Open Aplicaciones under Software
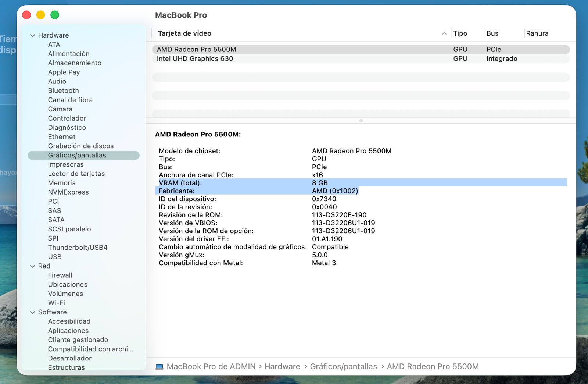588x384 pixels. (68, 331)
